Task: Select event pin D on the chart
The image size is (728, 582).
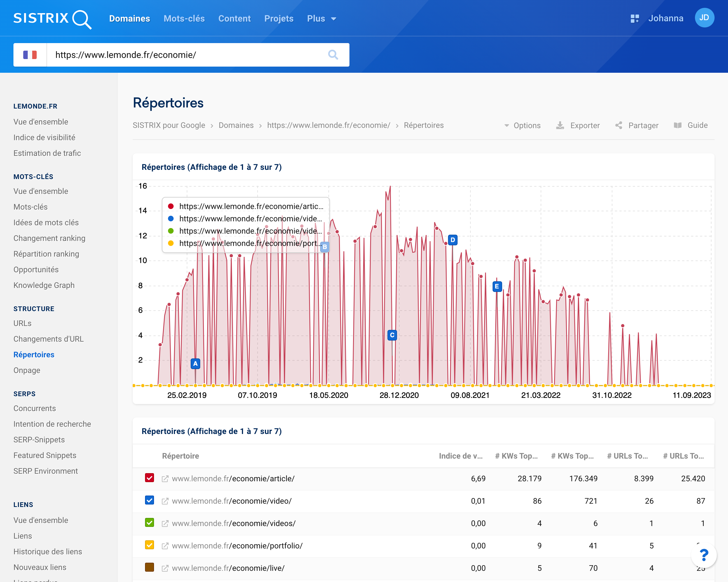Action: click(x=453, y=240)
